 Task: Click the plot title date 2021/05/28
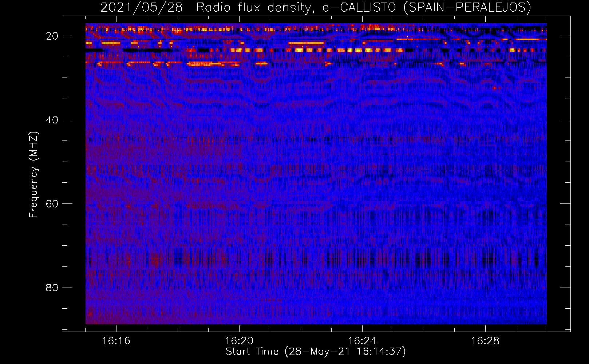(141, 8)
